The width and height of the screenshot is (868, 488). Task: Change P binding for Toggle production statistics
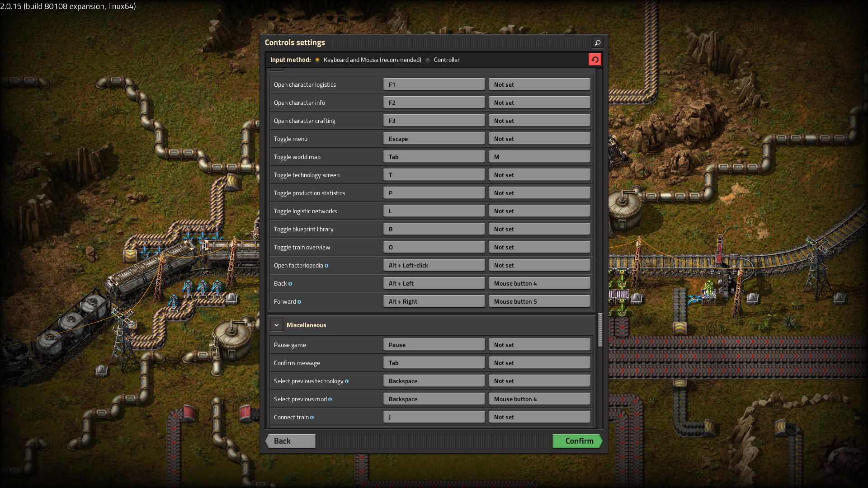[x=434, y=193]
